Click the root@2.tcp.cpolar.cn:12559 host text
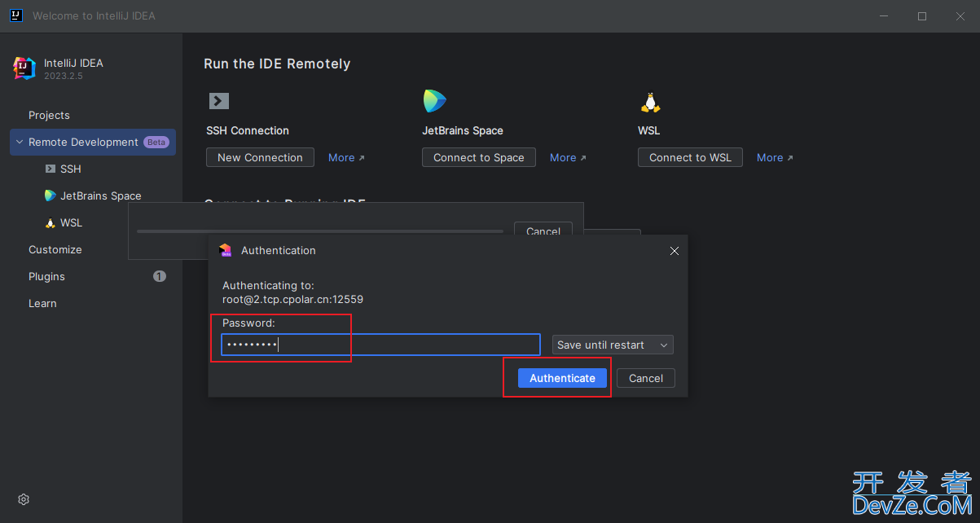Screen dimensions: 980x523 click(x=292, y=299)
